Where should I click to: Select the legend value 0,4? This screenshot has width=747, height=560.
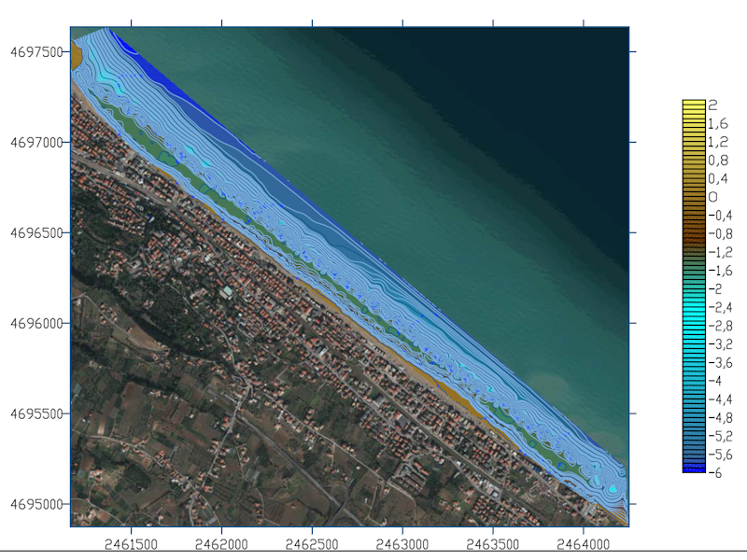(x=718, y=179)
